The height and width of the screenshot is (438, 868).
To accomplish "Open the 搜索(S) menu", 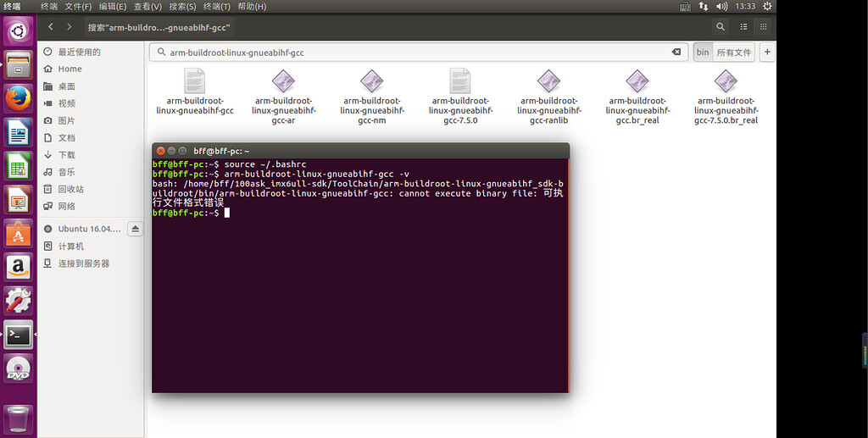I will 183,6.
